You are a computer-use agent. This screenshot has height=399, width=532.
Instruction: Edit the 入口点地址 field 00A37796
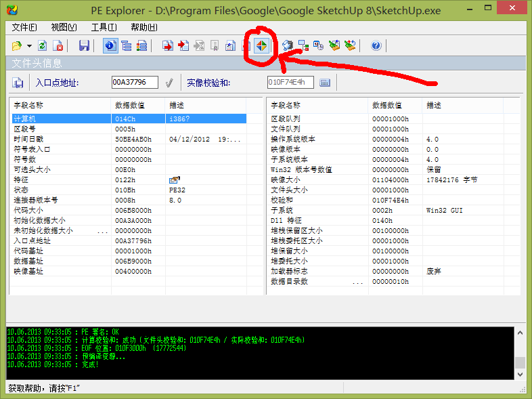[135, 82]
